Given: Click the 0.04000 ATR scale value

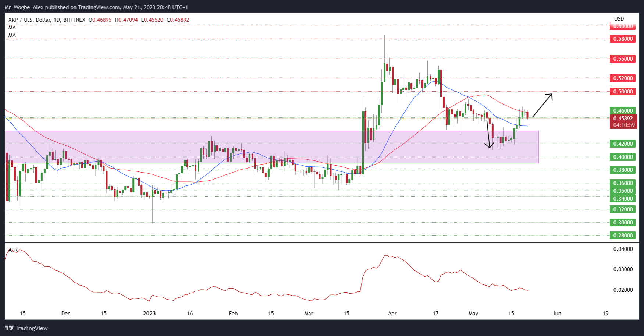Looking at the screenshot, I should [x=623, y=249].
